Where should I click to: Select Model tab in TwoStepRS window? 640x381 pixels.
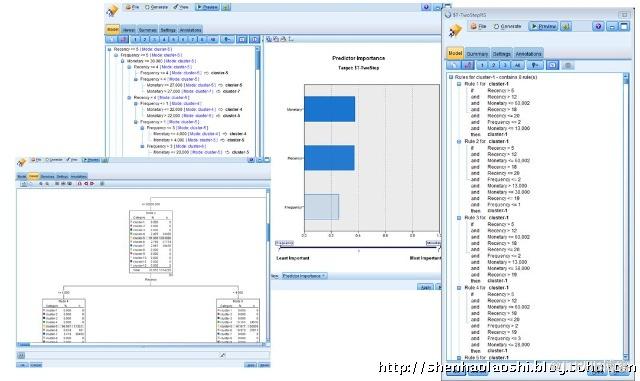(x=455, y=53)
